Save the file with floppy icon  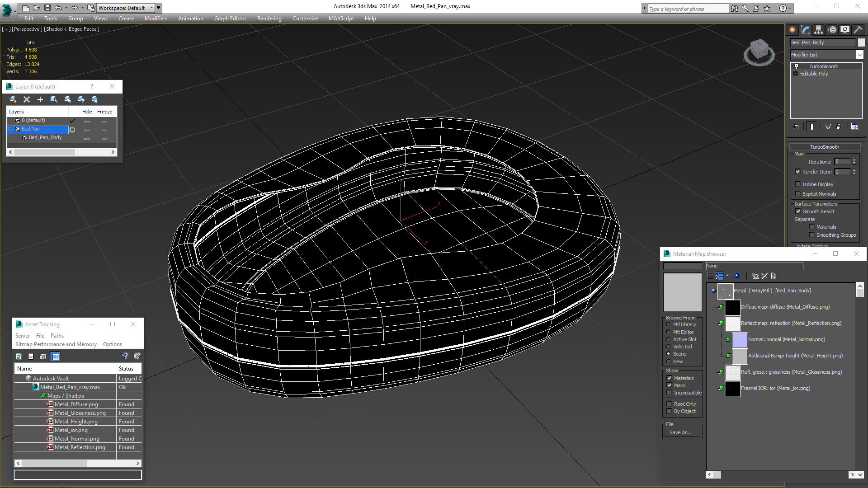click(47, 8)
